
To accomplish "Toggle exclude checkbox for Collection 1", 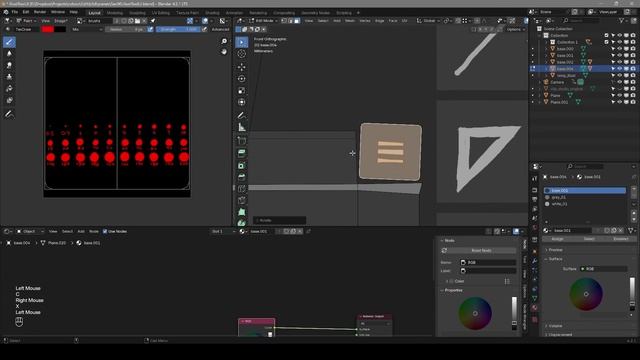I will 607,42.
